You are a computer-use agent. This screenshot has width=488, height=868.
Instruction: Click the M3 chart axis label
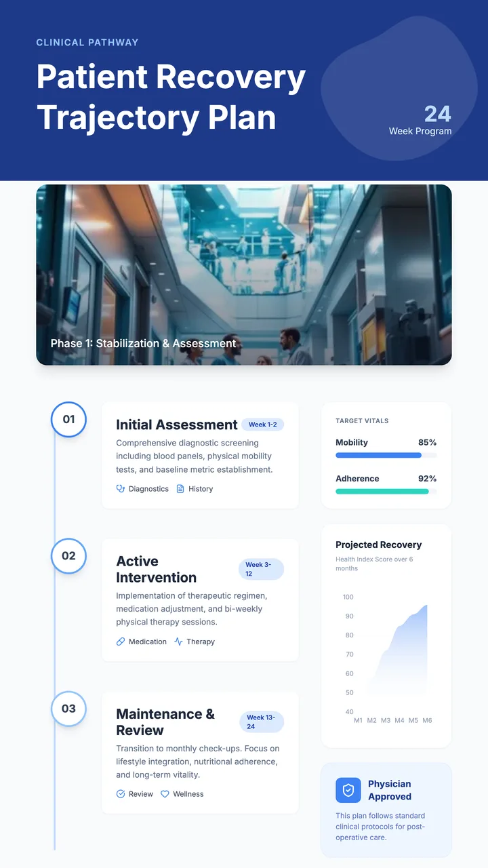point(386,720)
